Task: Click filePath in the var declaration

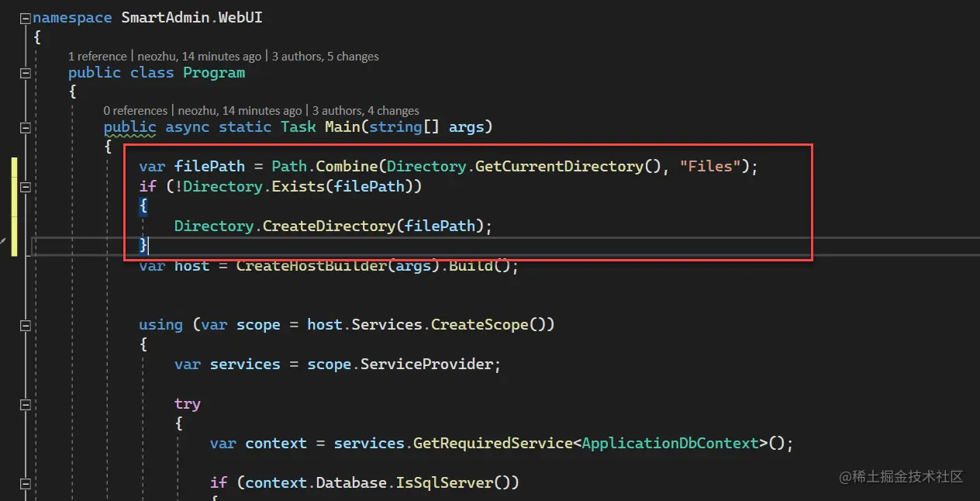Action: (209, 166)
